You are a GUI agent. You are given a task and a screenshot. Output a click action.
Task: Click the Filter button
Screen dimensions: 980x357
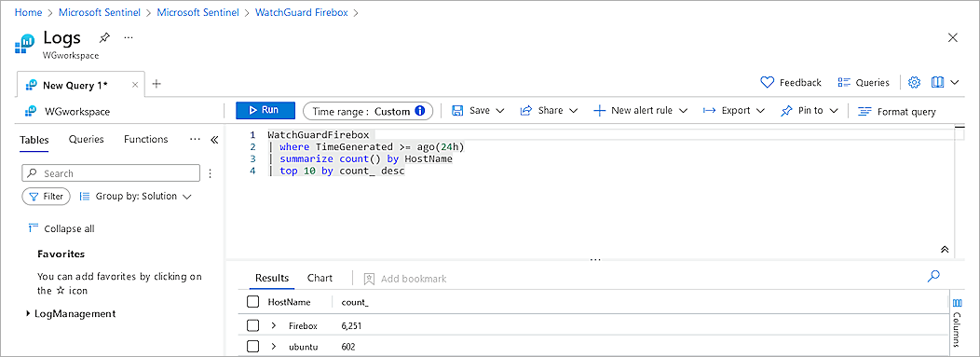pos(47,197)
